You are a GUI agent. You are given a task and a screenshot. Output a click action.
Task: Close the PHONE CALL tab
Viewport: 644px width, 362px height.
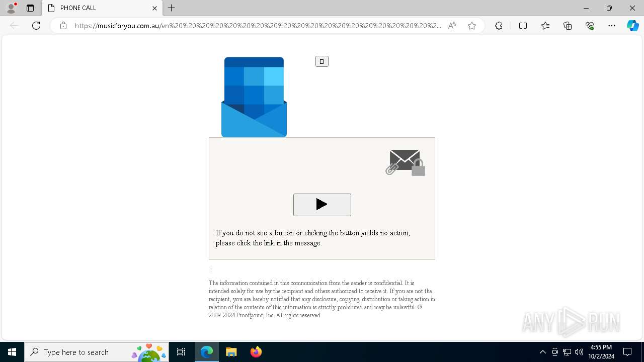[154, 8]
